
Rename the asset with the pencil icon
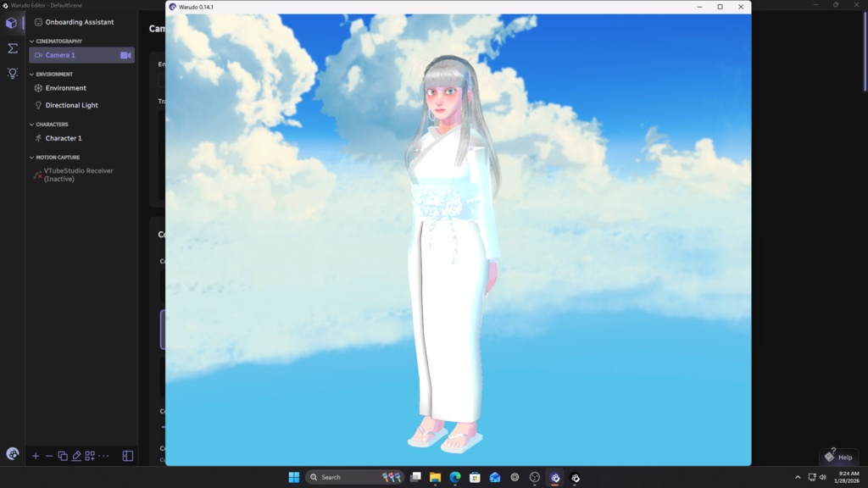coord(75,456)
